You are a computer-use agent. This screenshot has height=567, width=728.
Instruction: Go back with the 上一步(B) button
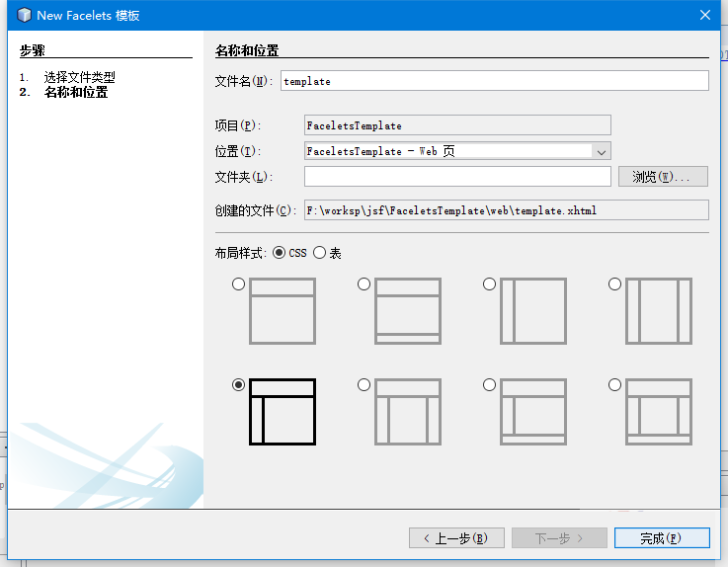pos(456,538)
